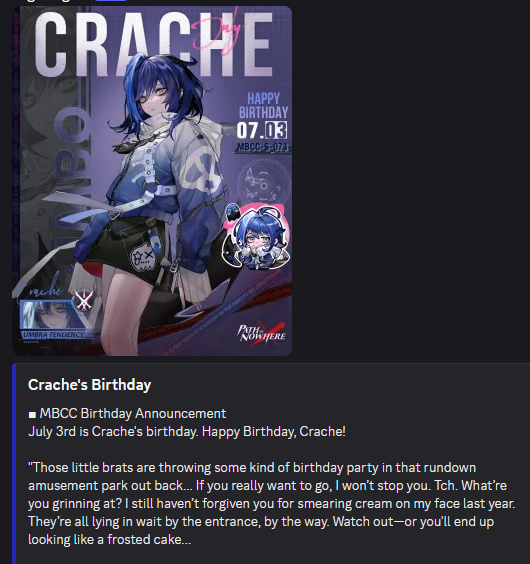Click the circular butterfly emblem
The width and height of the screenshot is (530, 564).
[x=264, y=186]
